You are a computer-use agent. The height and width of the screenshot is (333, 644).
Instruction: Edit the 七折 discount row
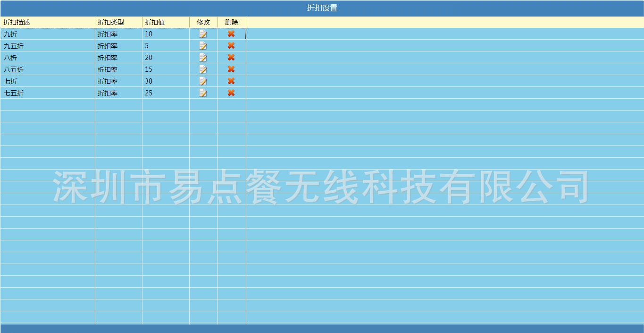coord(203,81)
